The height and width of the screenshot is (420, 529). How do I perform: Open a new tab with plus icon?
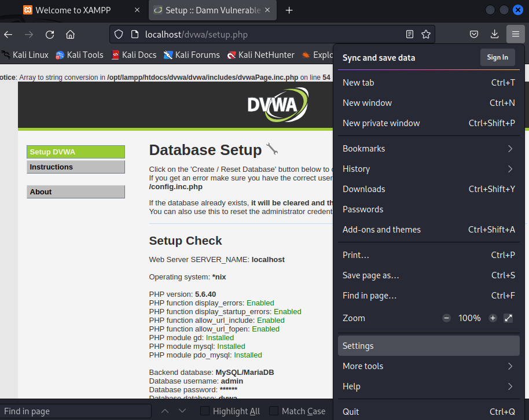[x=289, y=10]
